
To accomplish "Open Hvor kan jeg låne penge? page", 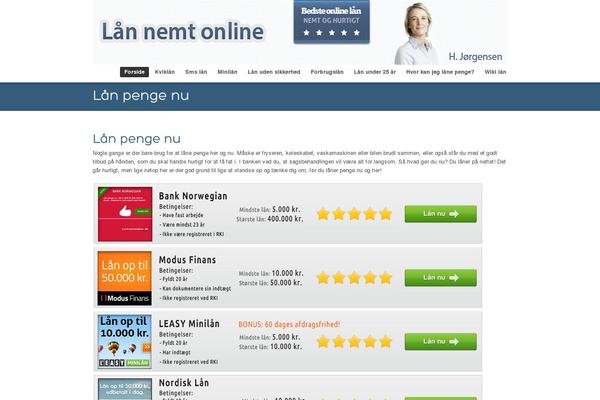I will (x=440, y=72).
